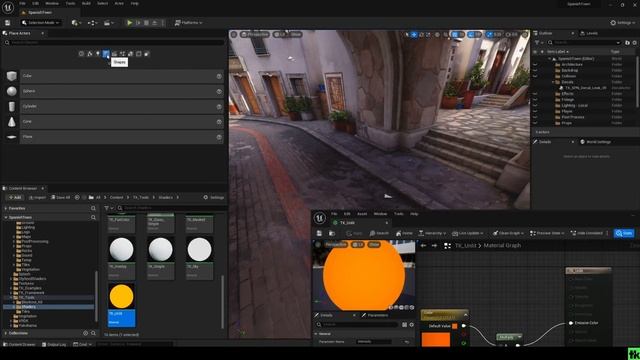This screenshot has height=360, width=640.
Task: Click the Cone shape icon in list
Action: pyautogui.click(x=11, y=122)
